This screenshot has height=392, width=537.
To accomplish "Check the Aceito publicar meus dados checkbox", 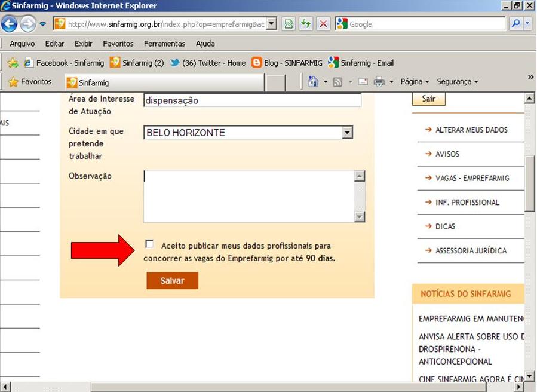I will click(x=149, y=244).
